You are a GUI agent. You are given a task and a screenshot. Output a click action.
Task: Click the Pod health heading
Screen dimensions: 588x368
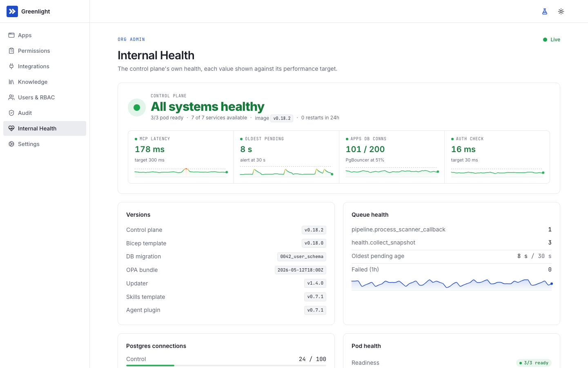pos(366,346)
